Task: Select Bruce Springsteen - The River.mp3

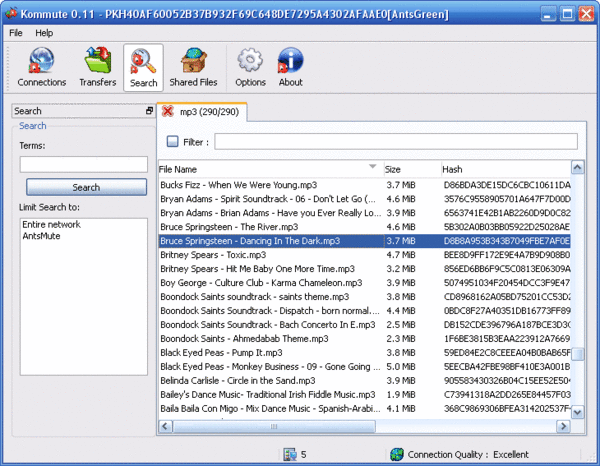Action: tap(364, 227)
